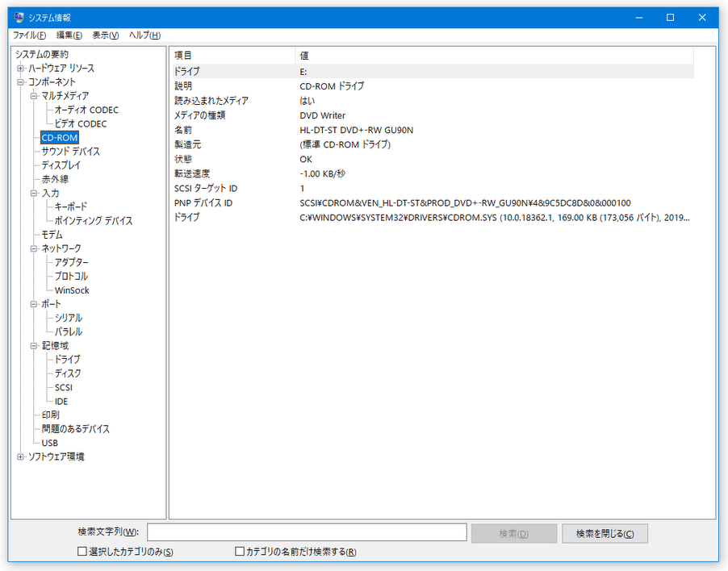
Task: Click the 項目 column header
Action: click(232, 56)
